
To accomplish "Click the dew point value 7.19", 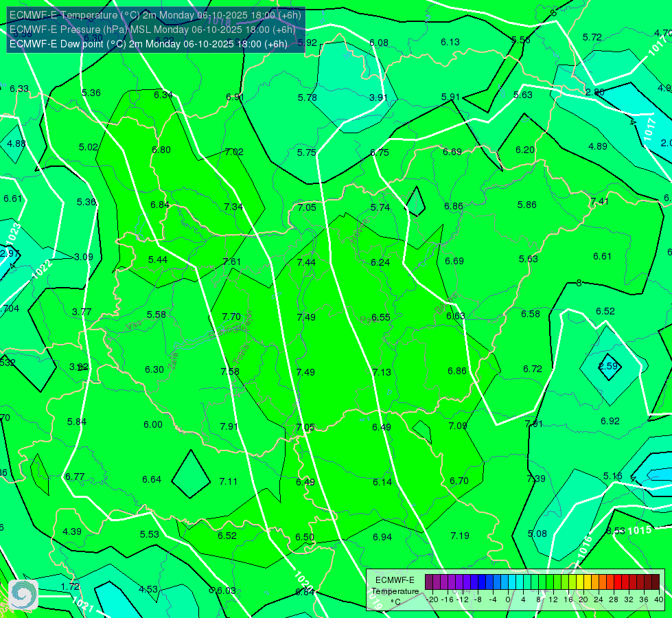I will coord(460,536).
